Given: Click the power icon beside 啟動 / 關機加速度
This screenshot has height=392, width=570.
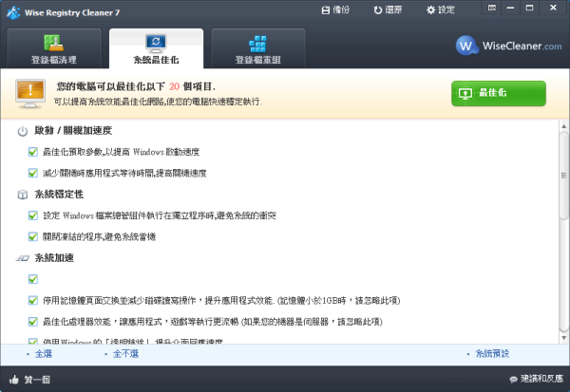Looking at the screenshot, I should tap(23, 131).
